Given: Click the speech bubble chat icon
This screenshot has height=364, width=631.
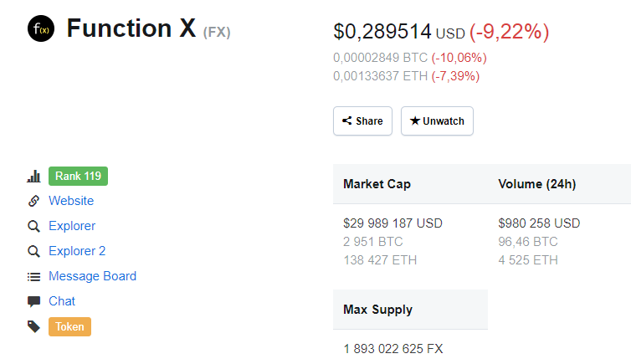Looking at the screenshot, I should 34,301.
